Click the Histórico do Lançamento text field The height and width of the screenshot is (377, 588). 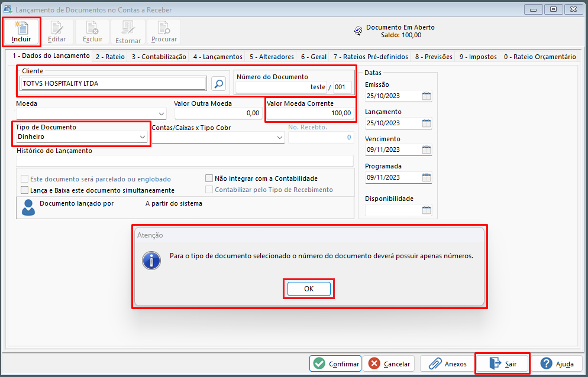[185, 161]
